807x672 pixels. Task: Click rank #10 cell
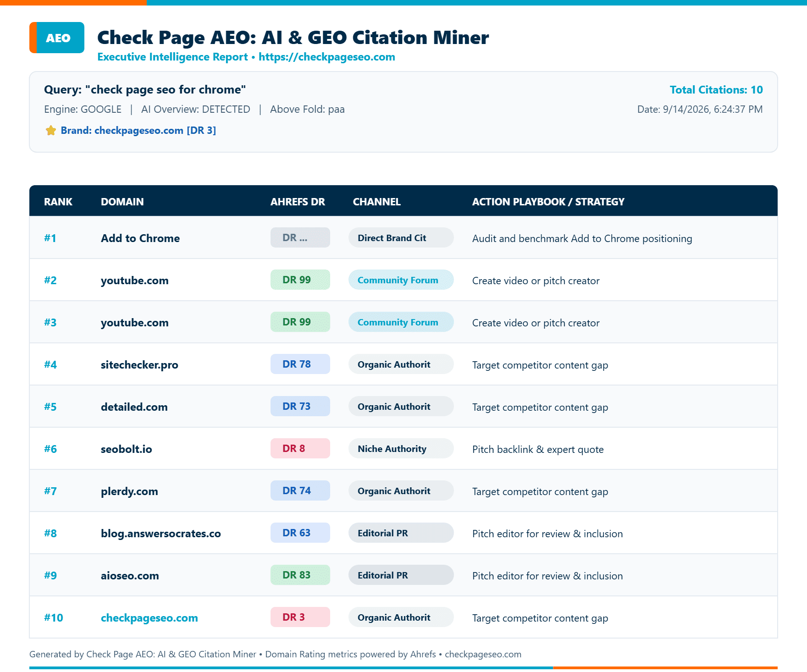coord(53,617)
